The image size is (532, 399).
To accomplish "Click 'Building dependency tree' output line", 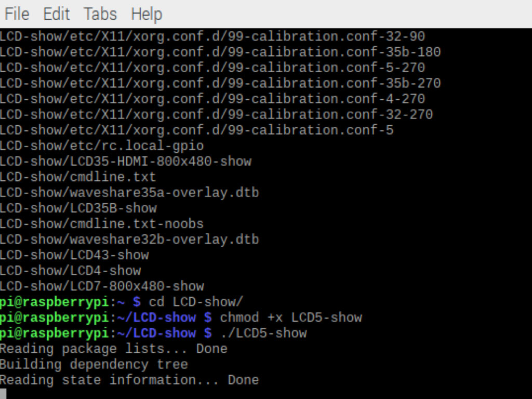I will [94, 364].
